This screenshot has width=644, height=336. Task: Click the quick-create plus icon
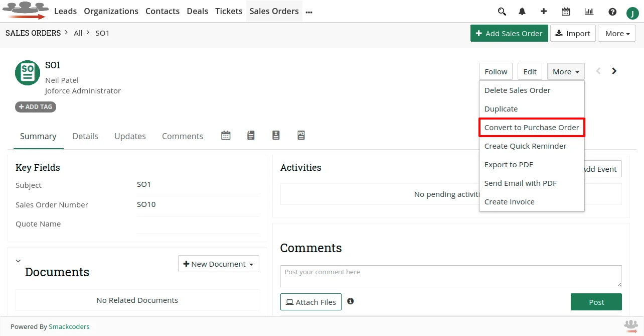pos(544,11)
